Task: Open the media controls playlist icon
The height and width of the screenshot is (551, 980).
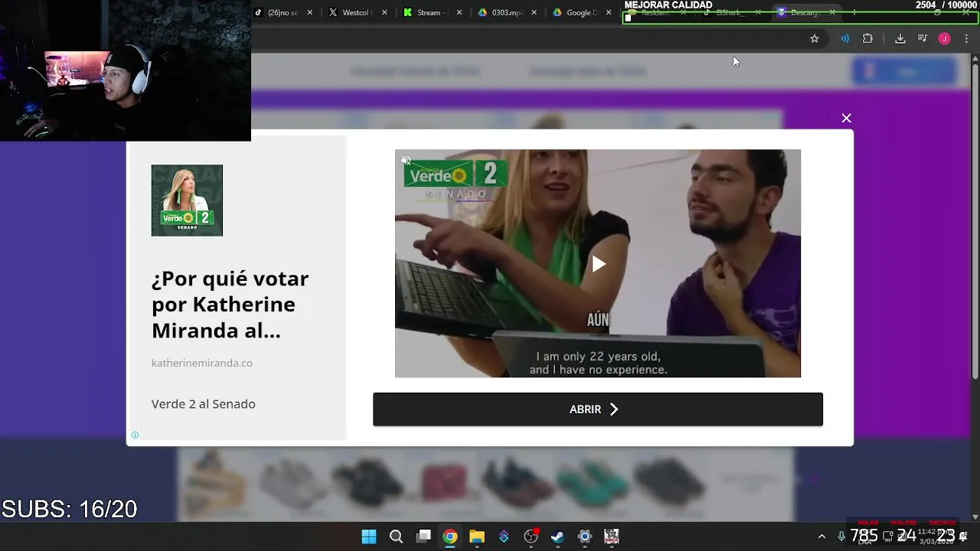Action: pyautogui.click(x=923, y=38)
